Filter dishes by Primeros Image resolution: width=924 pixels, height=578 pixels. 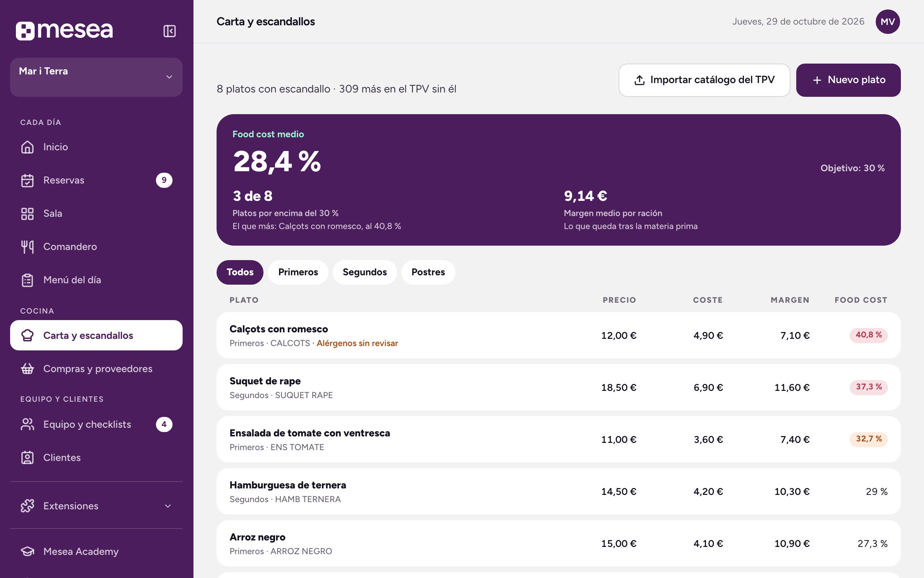[x=298, y=272]
